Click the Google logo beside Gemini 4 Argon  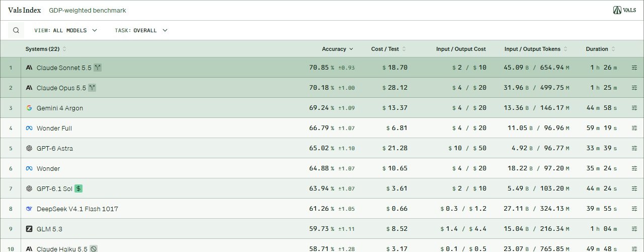click(x=29, y=108)
